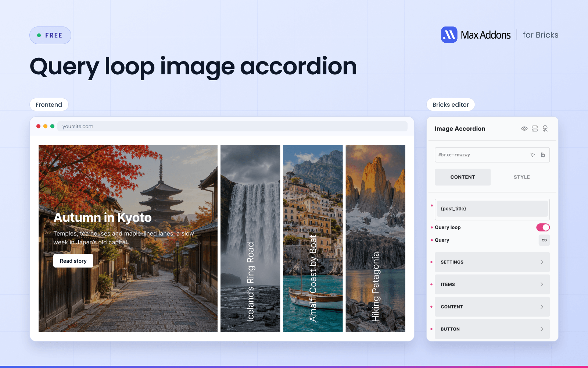Click the #brxe-rnwzwy element ID field
The image size is (588, 368).
(492, 155)
